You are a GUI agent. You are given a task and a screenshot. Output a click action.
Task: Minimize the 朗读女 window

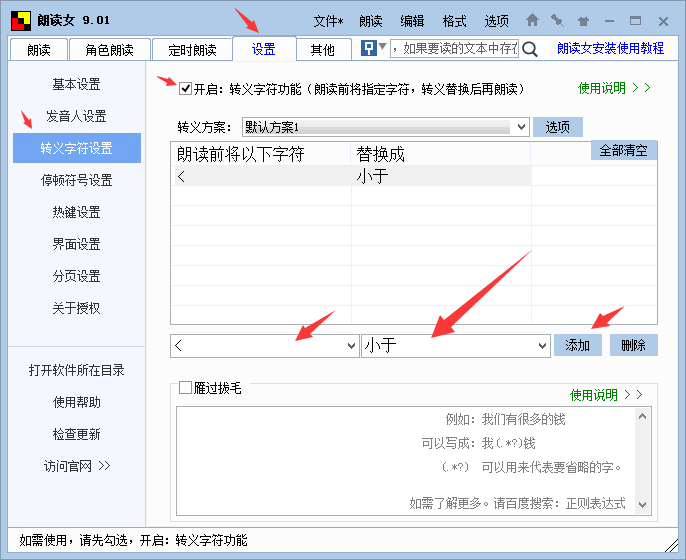(x=609, y=21)
